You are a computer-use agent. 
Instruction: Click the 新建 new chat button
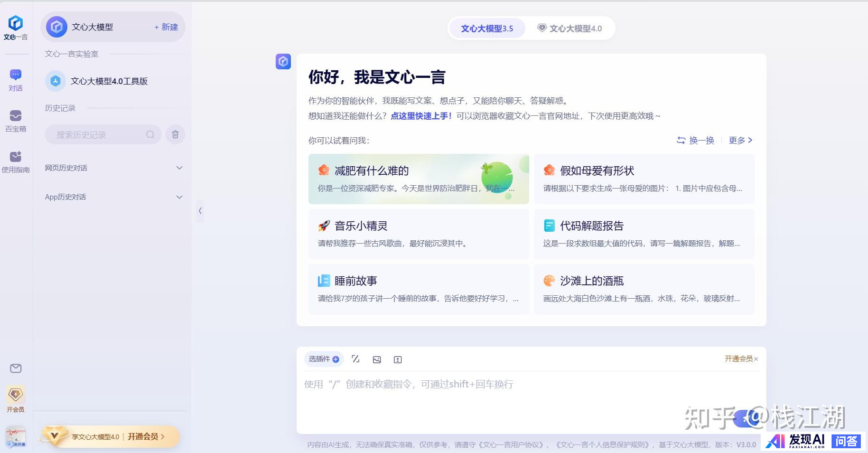click(166, 27)
